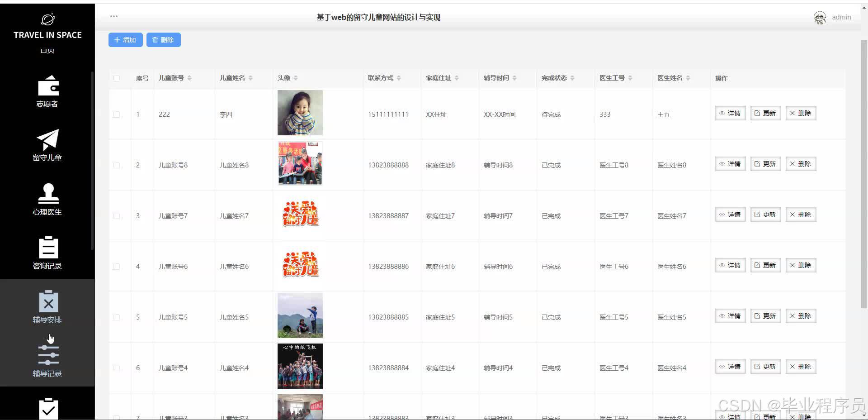The image size is (868, 420).
Task: Sort by 医生姓名 column arrows
Action: 688,78
